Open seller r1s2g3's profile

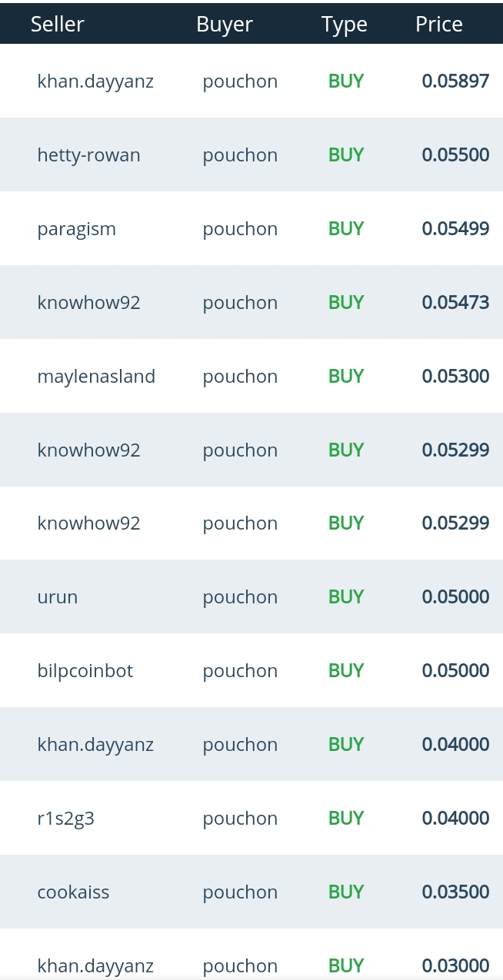[x=65, y=819]
